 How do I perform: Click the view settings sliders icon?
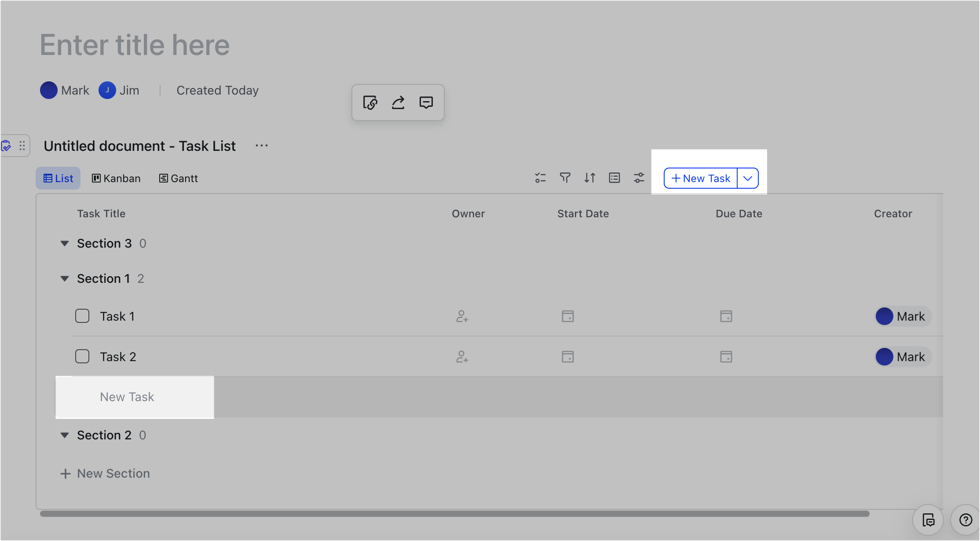[x=639, y=178]
